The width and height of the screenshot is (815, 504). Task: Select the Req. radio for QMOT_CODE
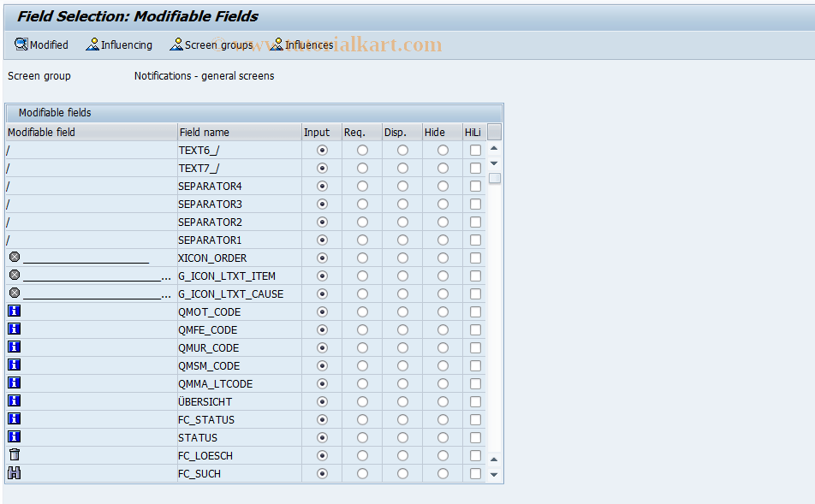pos(361,311)
